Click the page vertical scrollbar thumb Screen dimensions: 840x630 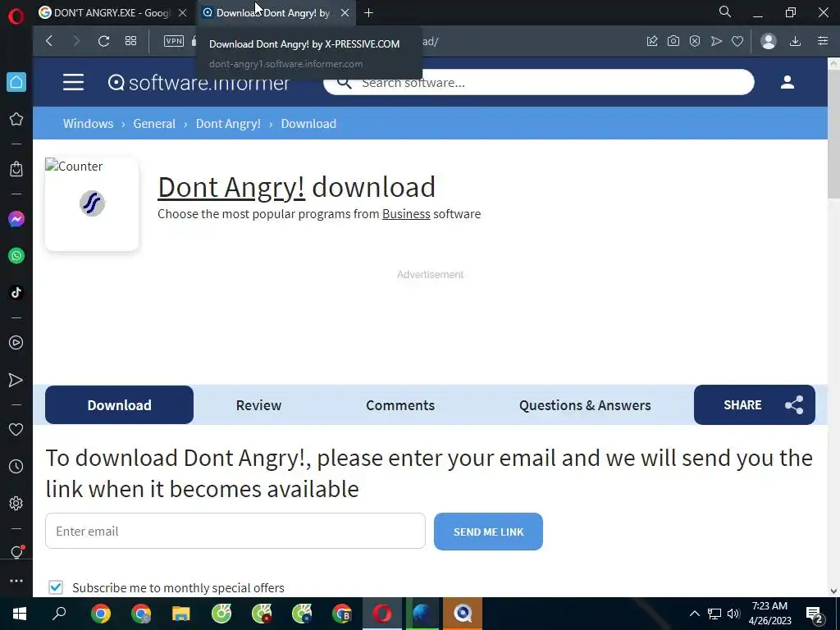[833, 135]
